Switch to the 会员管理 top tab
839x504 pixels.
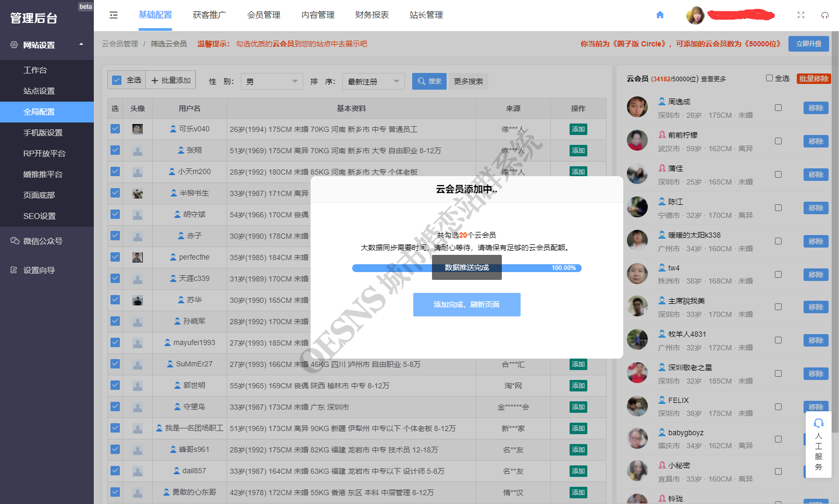point(264,15)
